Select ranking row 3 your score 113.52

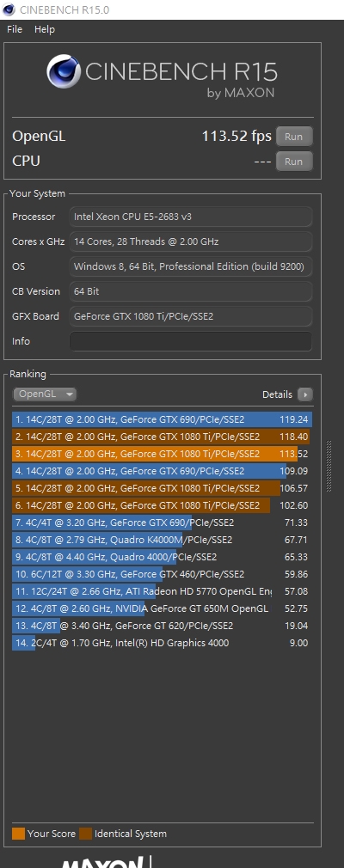pos(163,454)
